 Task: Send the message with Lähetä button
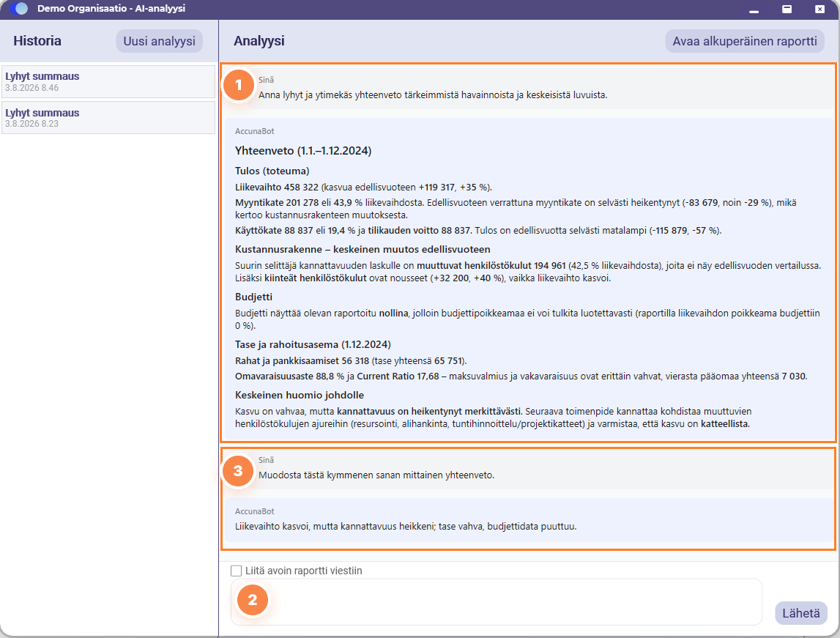pyautogui.click(x=801, y=613)
